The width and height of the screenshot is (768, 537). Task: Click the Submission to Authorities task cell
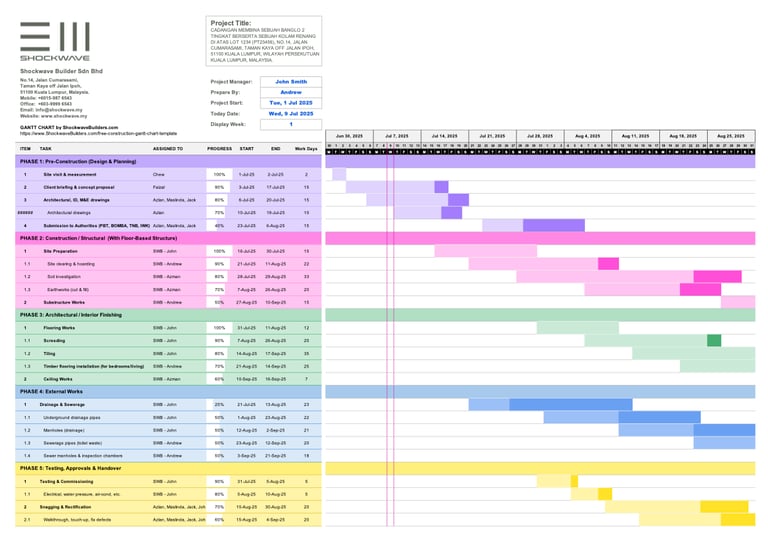pyautogui.click(x=96, y=226)
